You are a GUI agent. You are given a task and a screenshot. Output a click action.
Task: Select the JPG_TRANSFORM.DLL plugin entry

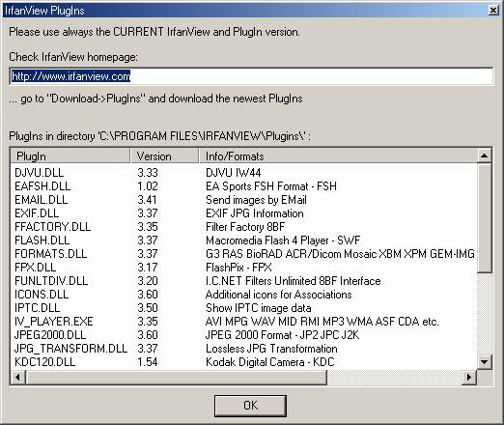click(x=70, y=349)
